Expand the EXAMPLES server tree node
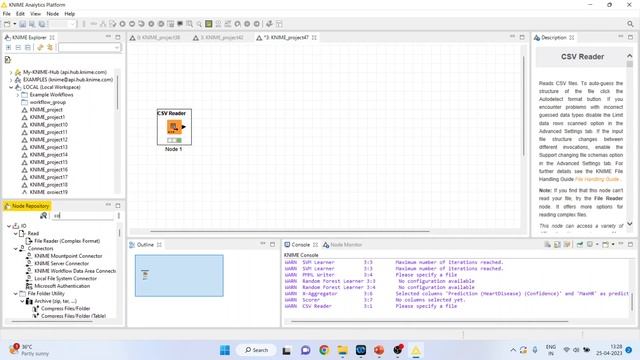The width and height of the screenshot is (640, 360). [11, 80]
